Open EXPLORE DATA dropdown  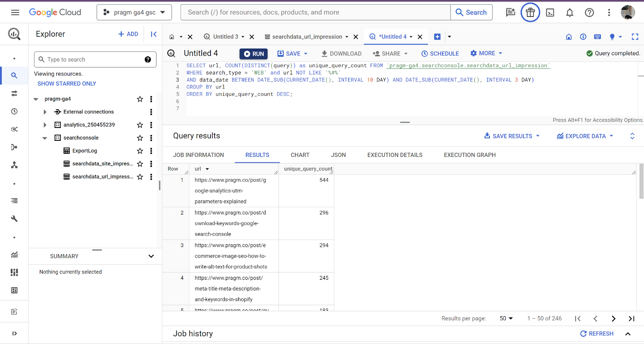585,136
